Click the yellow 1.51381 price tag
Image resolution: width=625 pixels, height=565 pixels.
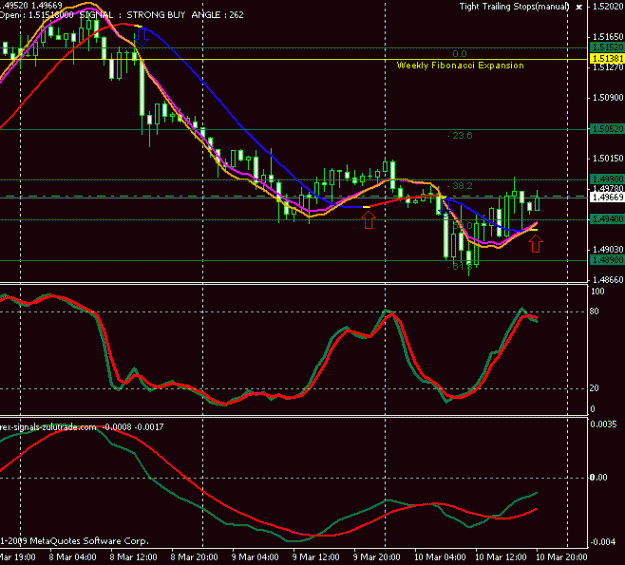pyautogui.click(x=607, y=59)
